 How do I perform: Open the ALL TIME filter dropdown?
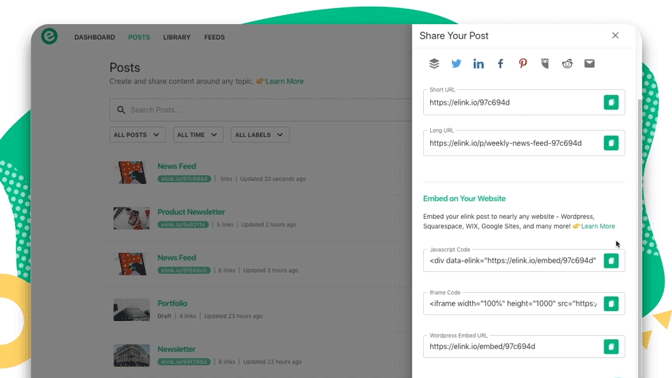pyautogui.click(x=198, y=135)
